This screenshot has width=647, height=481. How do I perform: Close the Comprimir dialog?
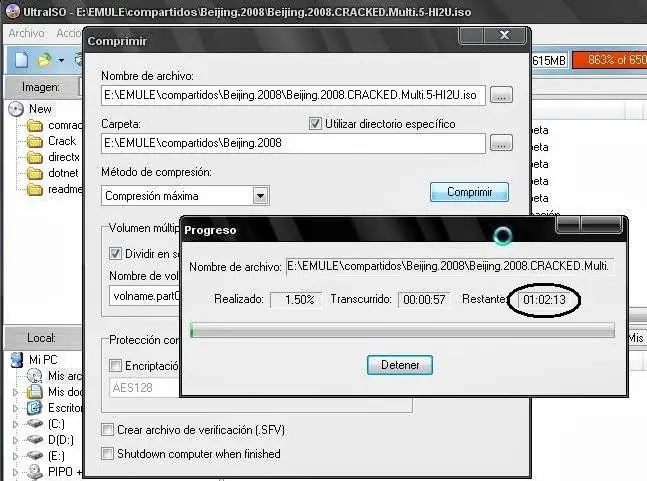click(505, 35)
